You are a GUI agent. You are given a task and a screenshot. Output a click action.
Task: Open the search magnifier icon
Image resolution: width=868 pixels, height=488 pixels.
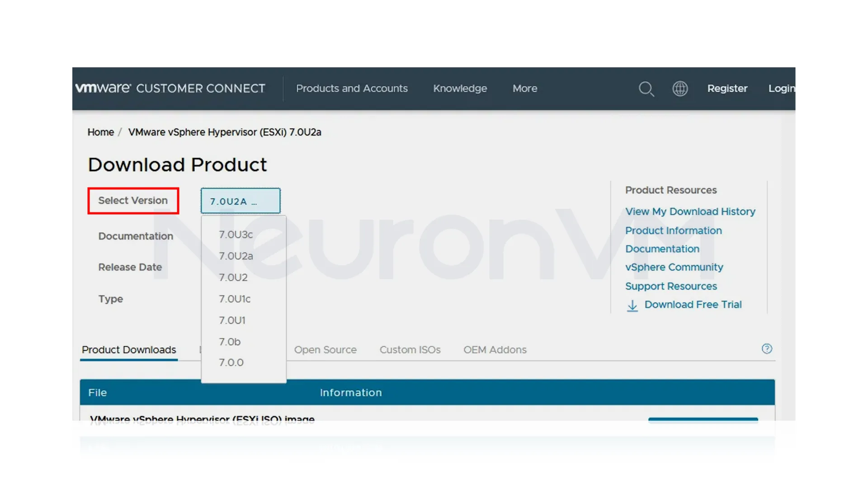646,89
